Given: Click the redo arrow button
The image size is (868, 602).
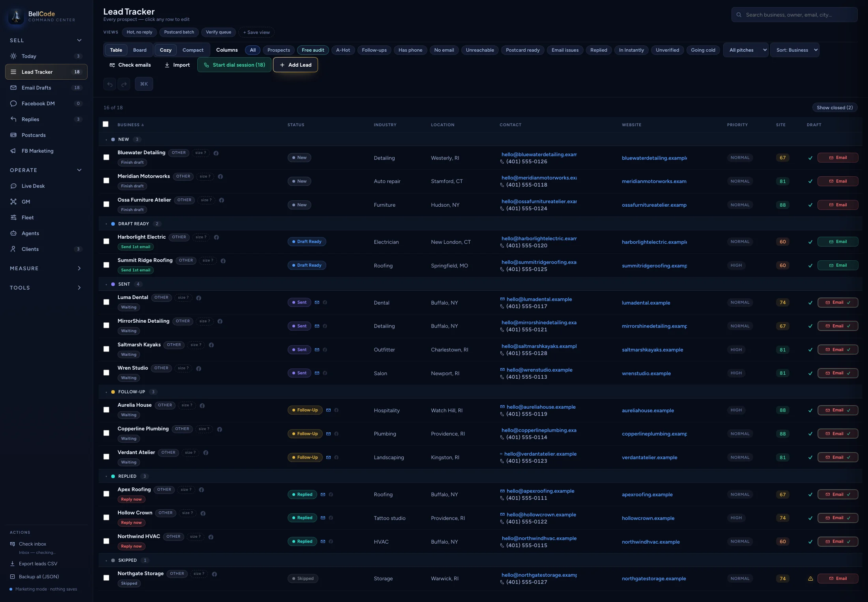Looking at the screenshot, I should pos(124,84).
